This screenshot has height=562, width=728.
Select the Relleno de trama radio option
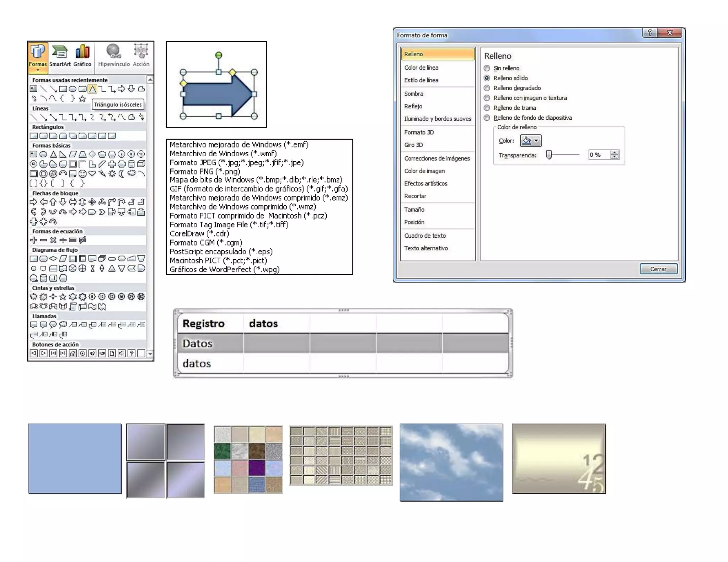tap(487, 108)
